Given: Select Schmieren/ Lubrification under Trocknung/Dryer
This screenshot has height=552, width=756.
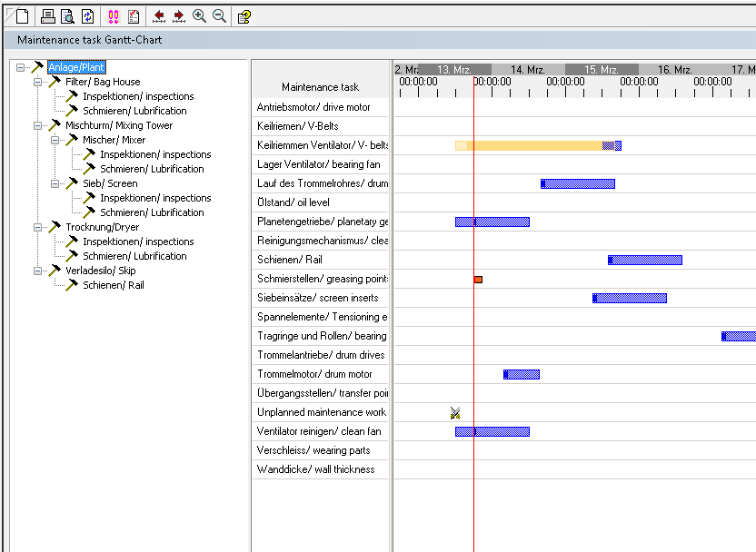Looking at the screenshot, I should tap(134, 256).
